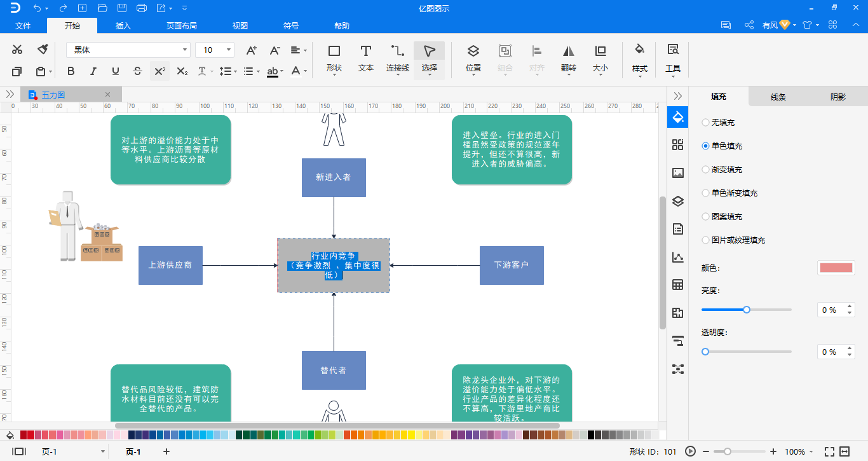Select the Connector line tool
The height and width of the screenshot is (461, 868).
click(397, 57)
